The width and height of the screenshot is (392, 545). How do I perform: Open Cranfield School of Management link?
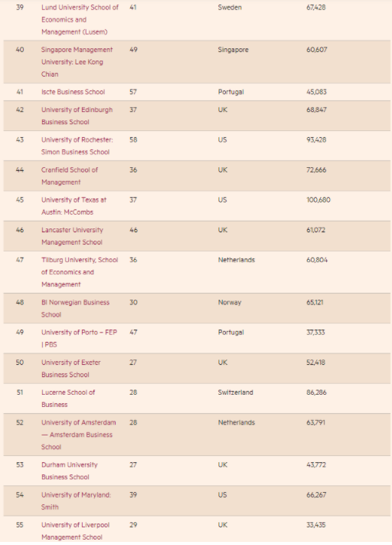pyautogui.click(x=70, y=176)
